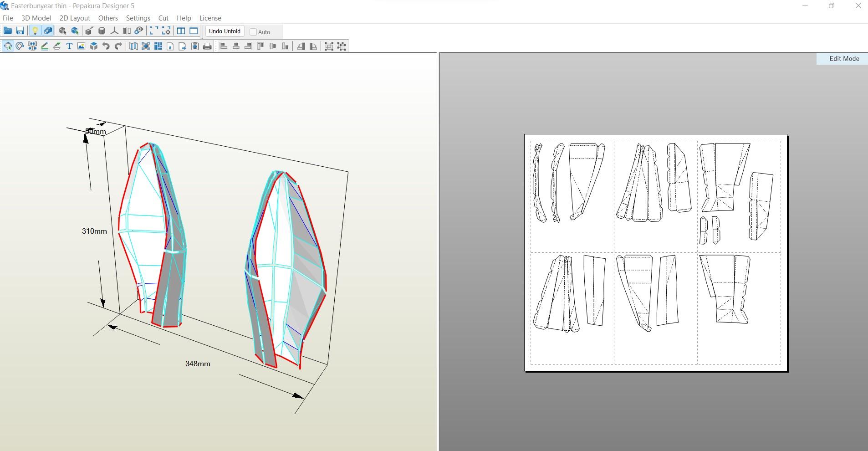The width and height of the screenshot is (868, 451).
Task: Click the Undo Unfold button
Action: [225, 31]
